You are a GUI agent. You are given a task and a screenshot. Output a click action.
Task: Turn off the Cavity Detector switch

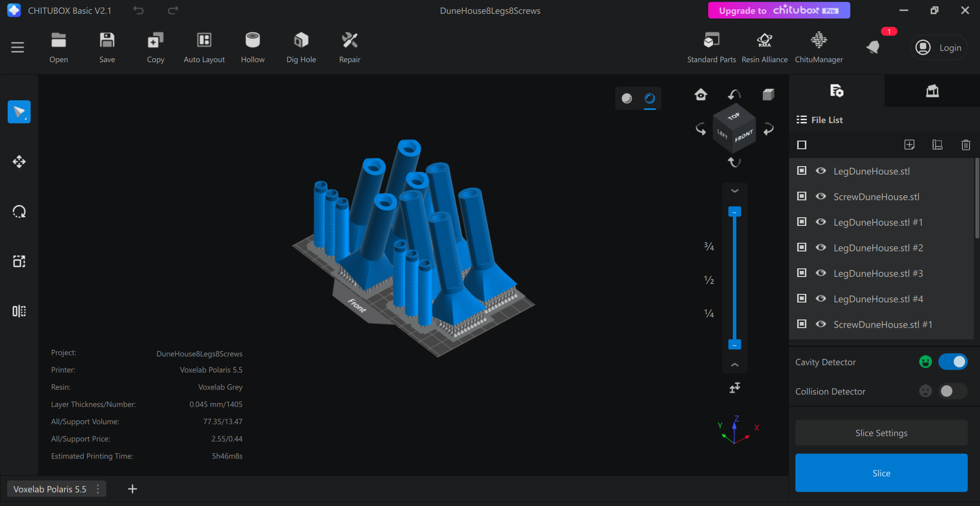point(953,362)
